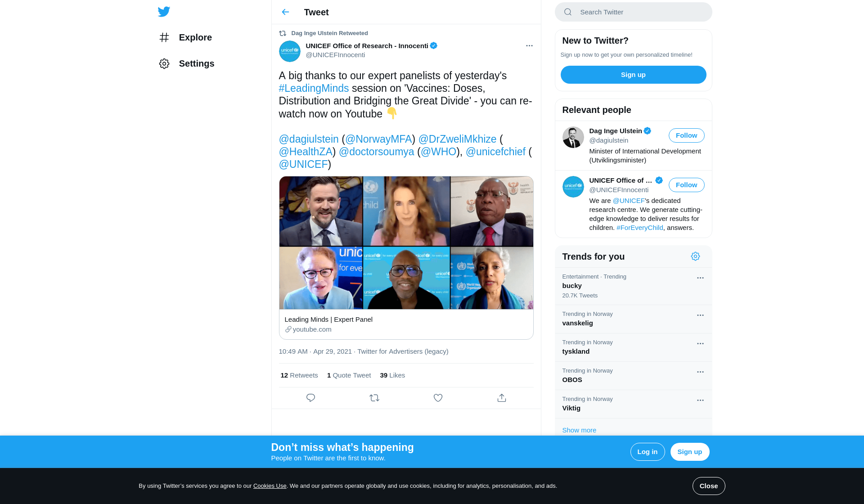Screen dimensions: 864x504
Task: Follow Dag Inge Ulstein
Action: (686, 135)
